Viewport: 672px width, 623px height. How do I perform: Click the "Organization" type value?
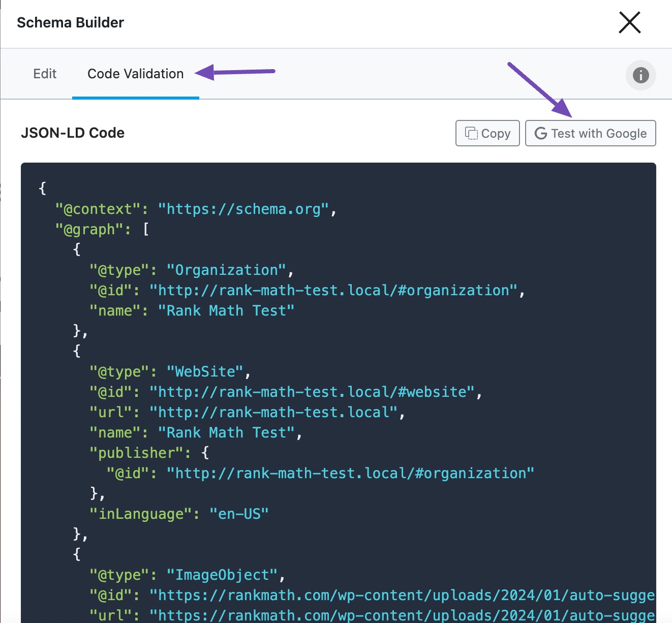point(226,270)
